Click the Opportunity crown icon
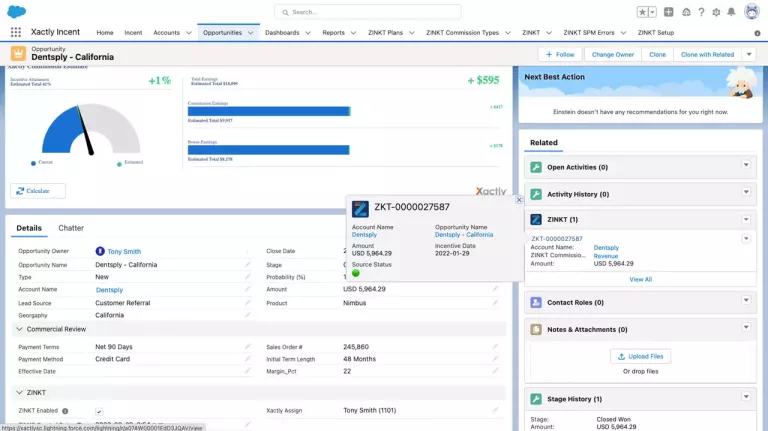 pyautogui.click(x=18, y=53)
